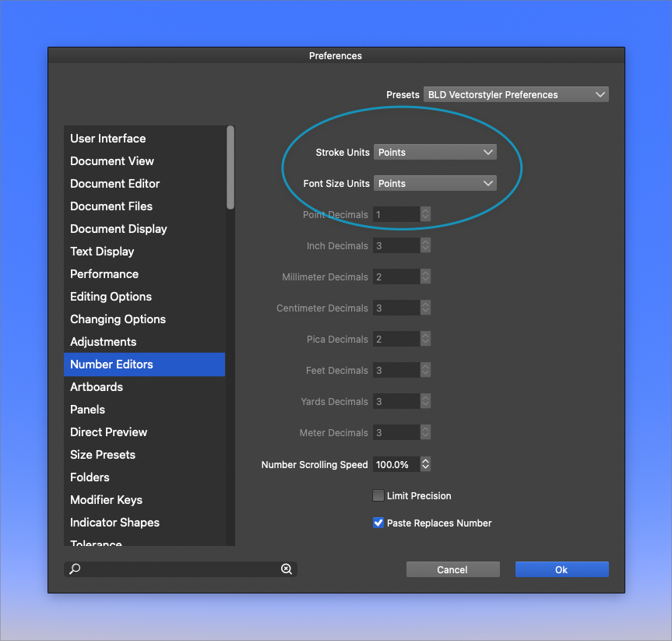Select Indicator Shapes in the sidebar

point(114,523)
